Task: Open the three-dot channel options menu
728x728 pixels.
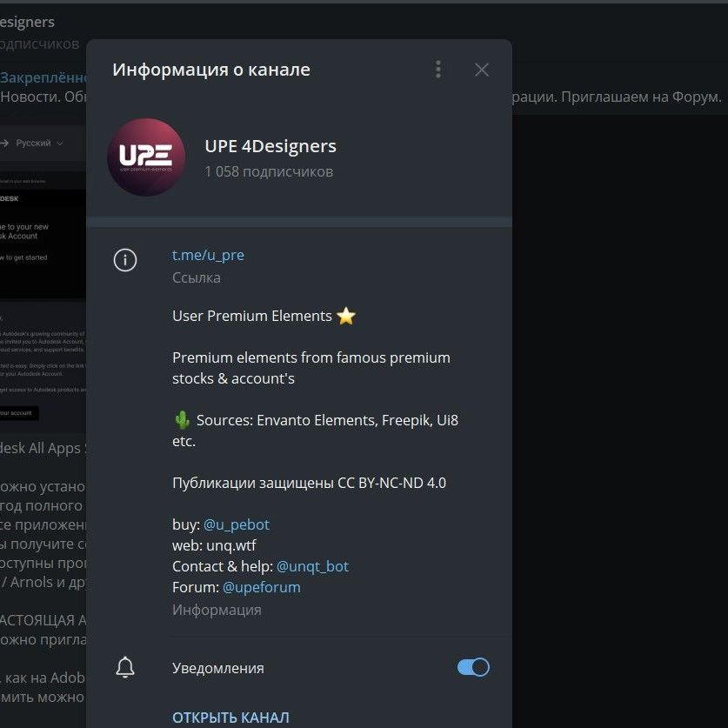Action: tap(437, 70)
